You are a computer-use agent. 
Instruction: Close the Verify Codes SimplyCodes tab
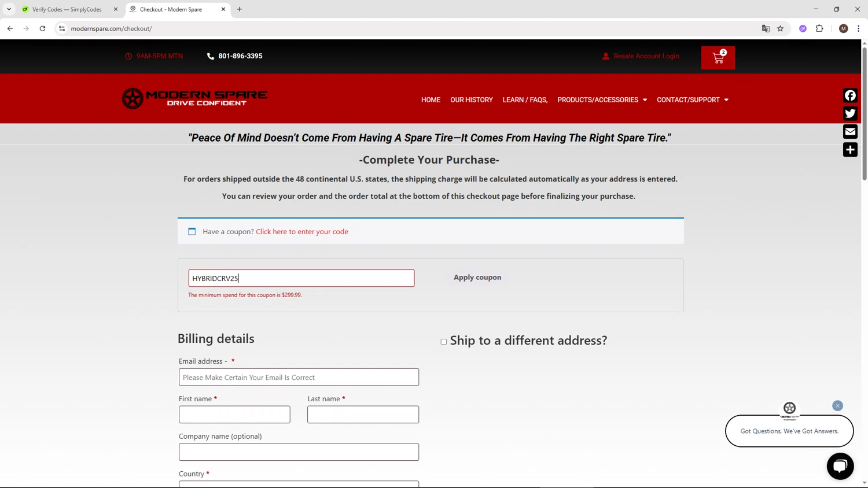coord(115,9)
